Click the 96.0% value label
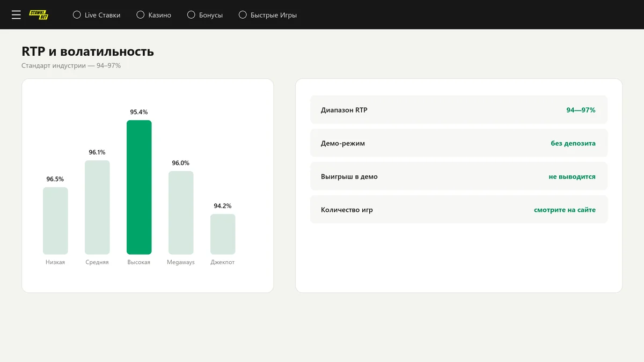This screenshot has height=362, width=644. [x=181, y=163]
